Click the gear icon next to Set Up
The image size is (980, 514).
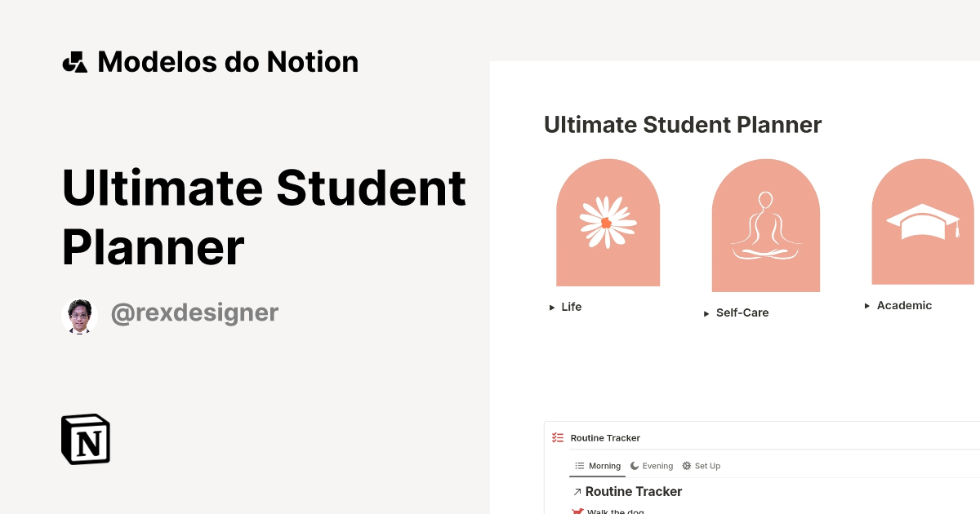click(687, 465)
